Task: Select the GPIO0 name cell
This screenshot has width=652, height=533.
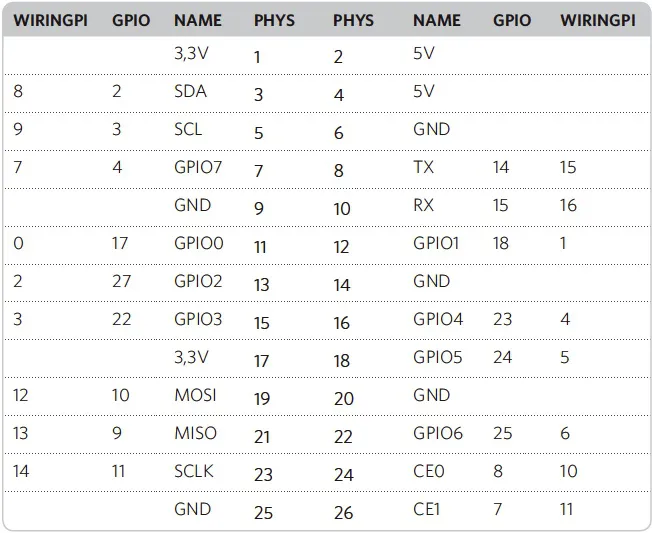Action: pyautogui.click(x=198, y=243)
